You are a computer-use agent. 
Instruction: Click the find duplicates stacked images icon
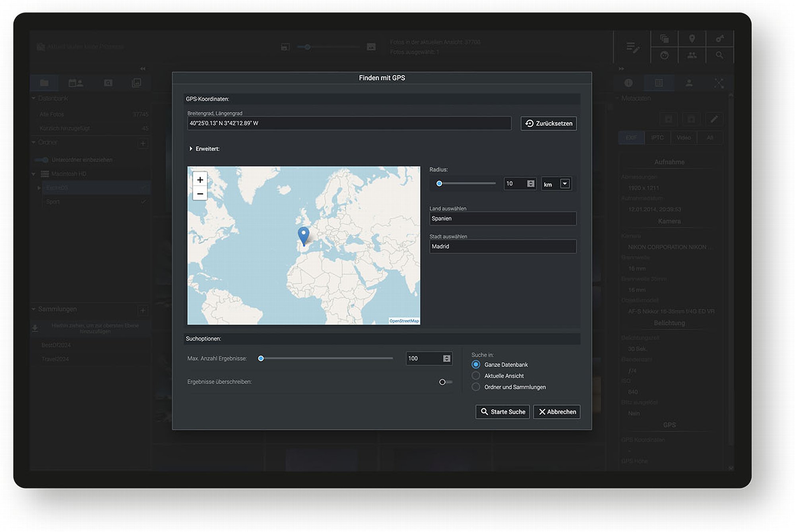point(664,39)
